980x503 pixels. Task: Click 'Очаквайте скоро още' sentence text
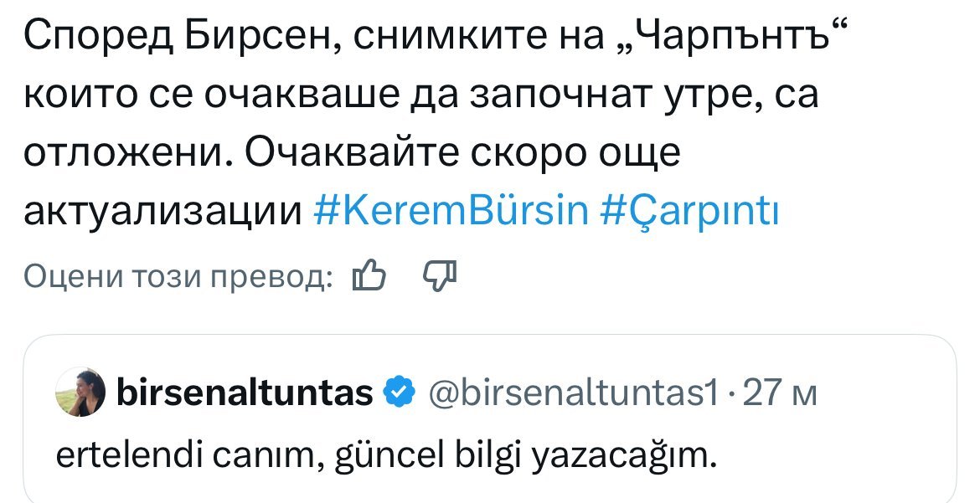pyautogui.click(x=464, y=155)
